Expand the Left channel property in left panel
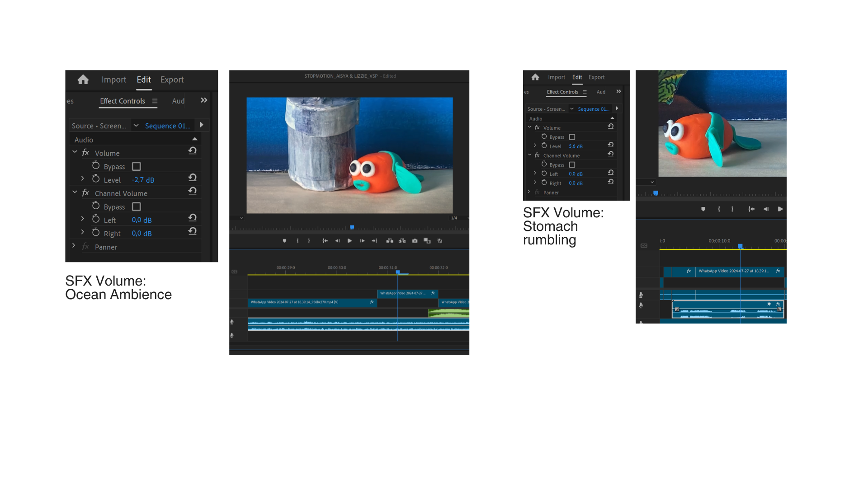The width and height of the screenshot is (868, 488). [82, 219]
